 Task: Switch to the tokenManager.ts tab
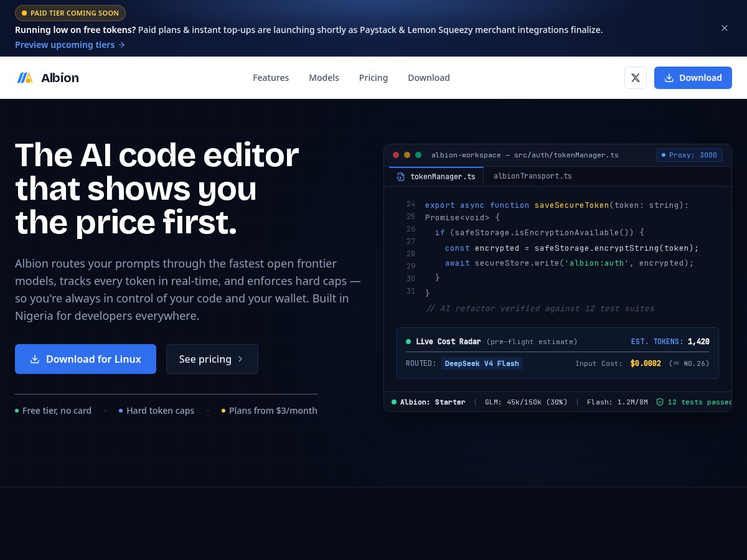point(436,177)
